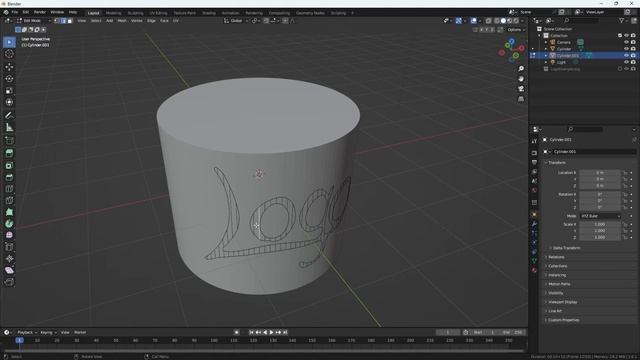Screen dimensions: 640x360
Task: Expand Camera in the outliner tree
Action: (x=546, y=42)
